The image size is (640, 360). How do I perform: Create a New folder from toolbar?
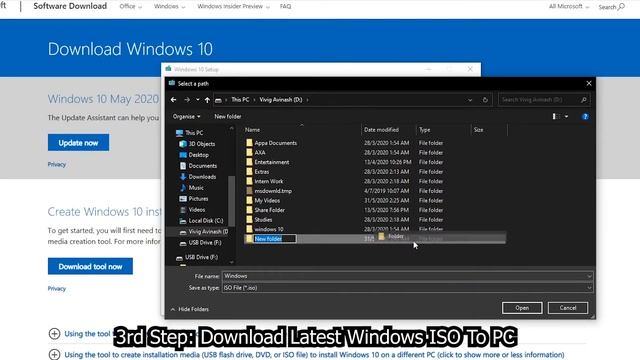click(x=228, y=116)
